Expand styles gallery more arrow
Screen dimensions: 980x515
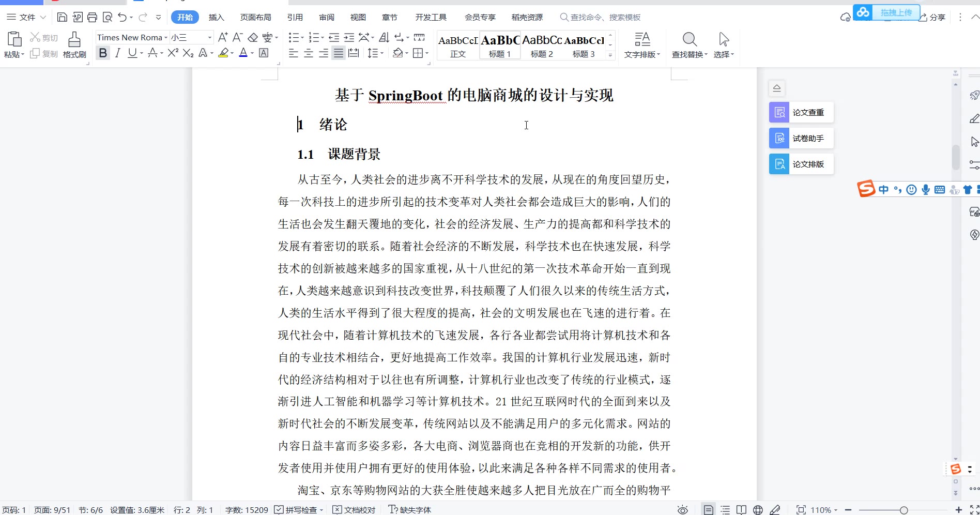tap(610, 55)
